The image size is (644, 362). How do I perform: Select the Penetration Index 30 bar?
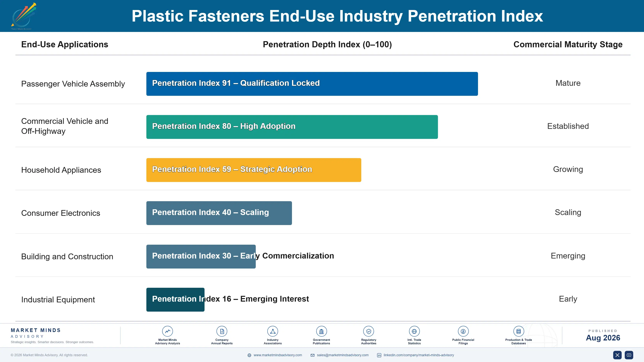pos(201,257)
